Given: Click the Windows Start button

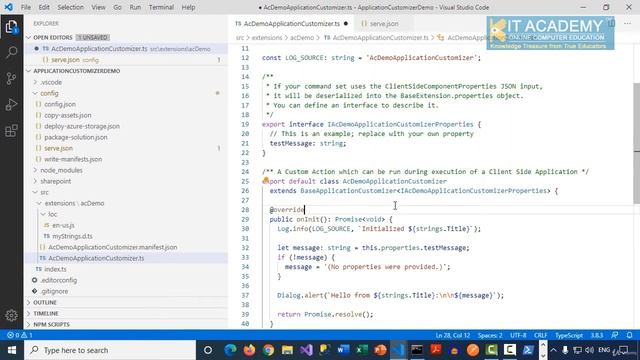Looking at the screenshot, I should pyautogui.click(x=12, y=350).
